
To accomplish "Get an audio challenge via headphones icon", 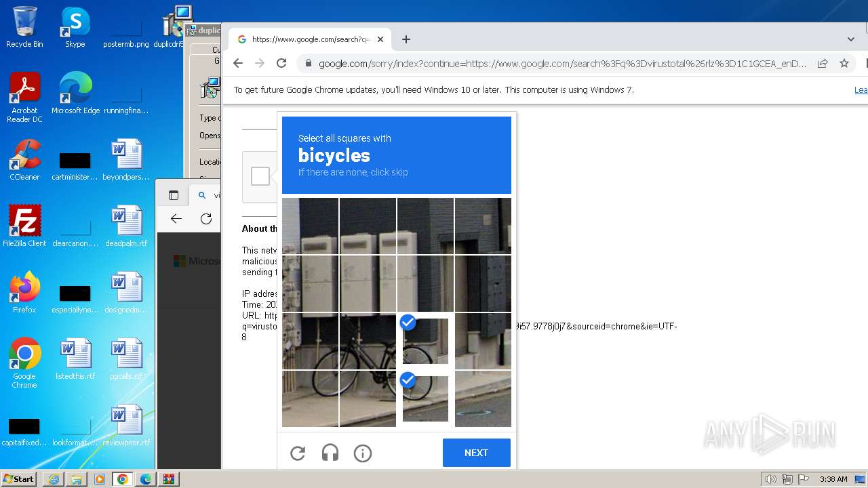I will 330,453.
